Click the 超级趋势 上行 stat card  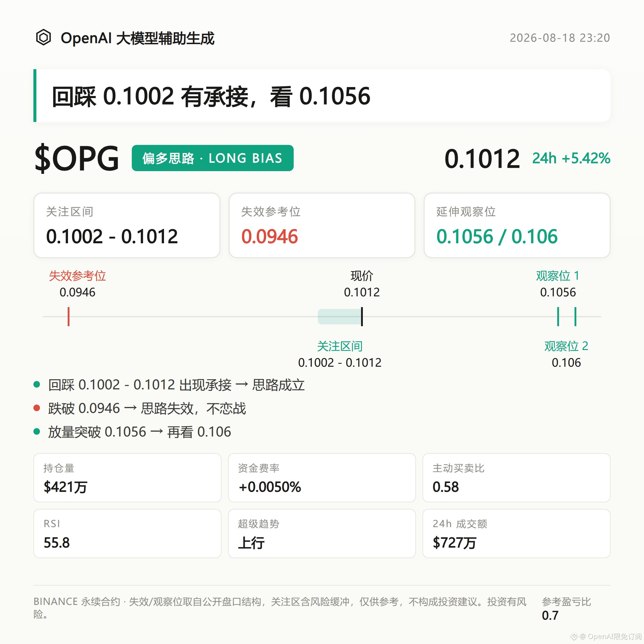[322, 533]
